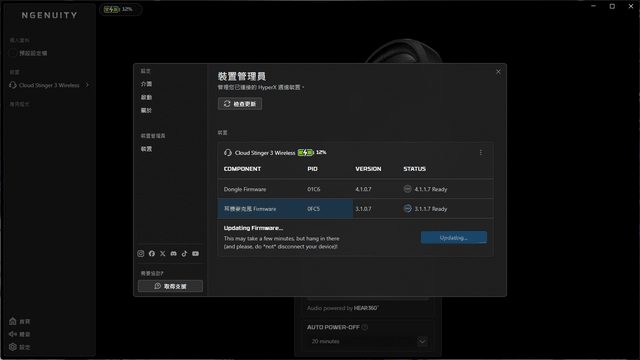Image resolution: width=640 pixels, height=360 pixels.
Task: Open the 關於 settings menu item
Action: tap(147, 110)
